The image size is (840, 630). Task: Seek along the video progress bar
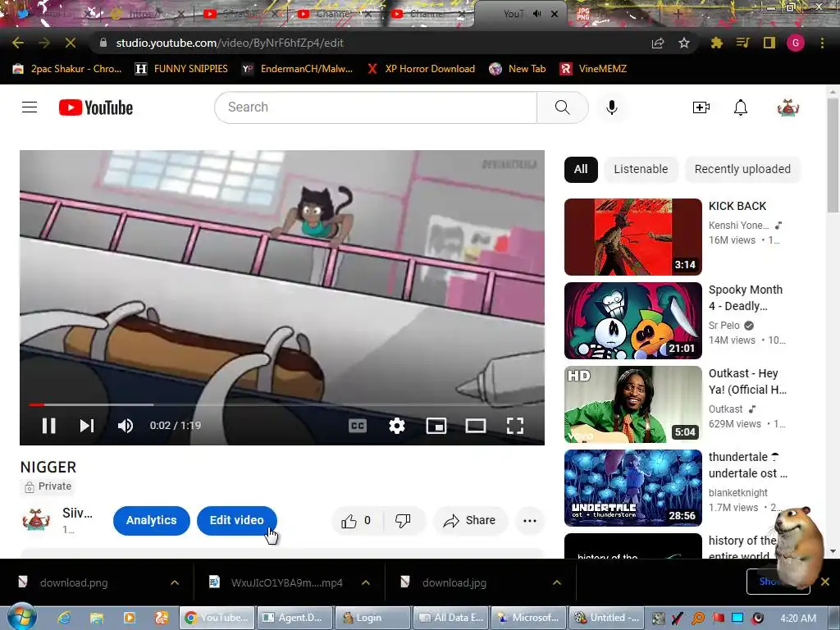282,404
